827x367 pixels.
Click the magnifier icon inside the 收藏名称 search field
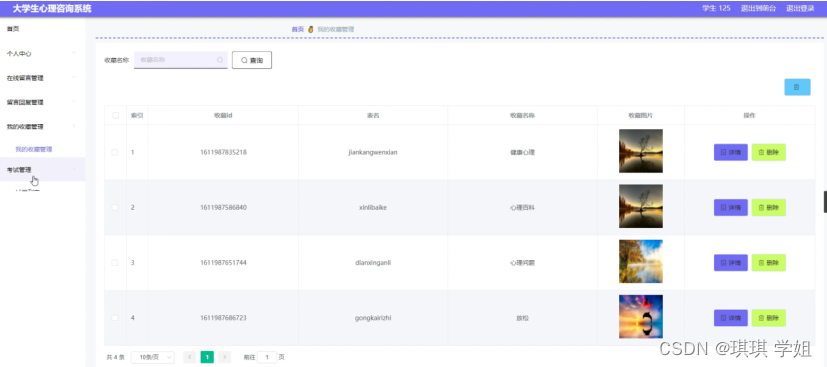(x=220, y=60)
